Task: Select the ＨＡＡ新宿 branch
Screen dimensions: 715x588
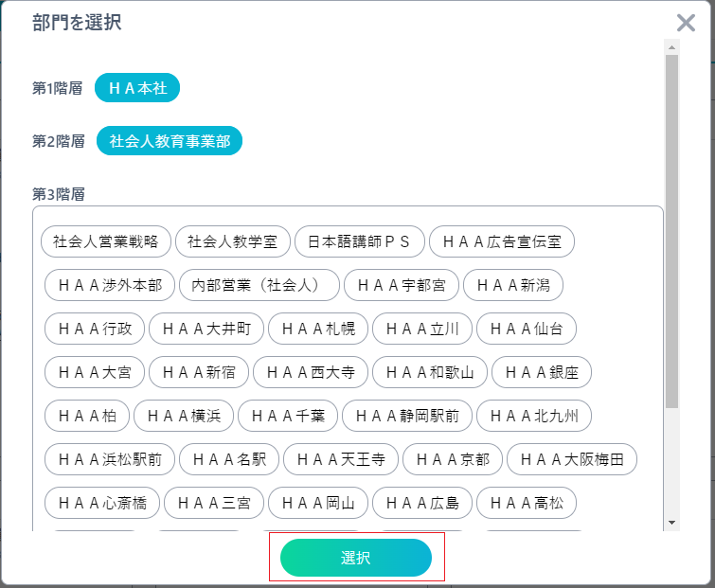Action: pyautogui.click(x=198, y=372)
